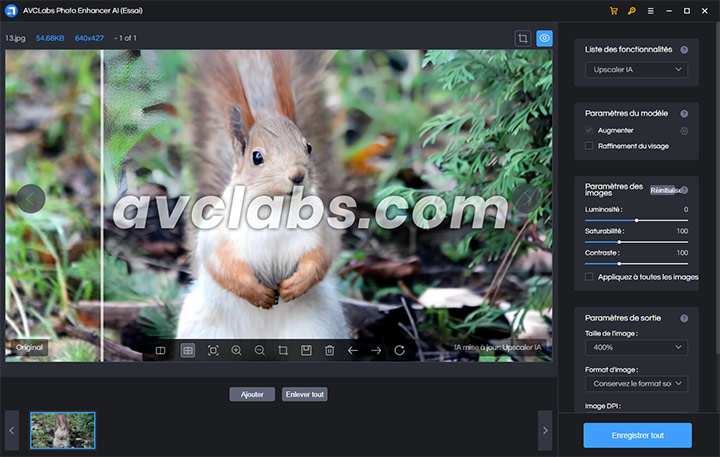Click the Ajouter button
The width and height of the screenshot is (720, 457).
click(252, 394)
